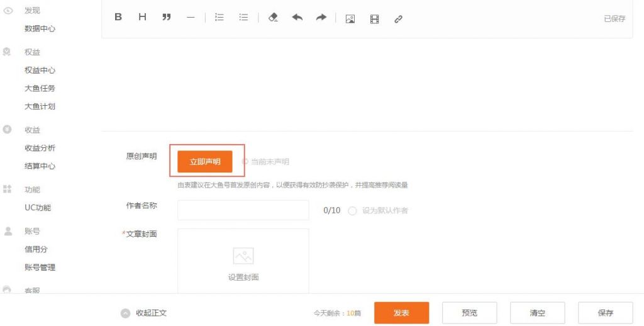
Task: Click 权益 section header in sidebar
Action: [x=33, y=52]
